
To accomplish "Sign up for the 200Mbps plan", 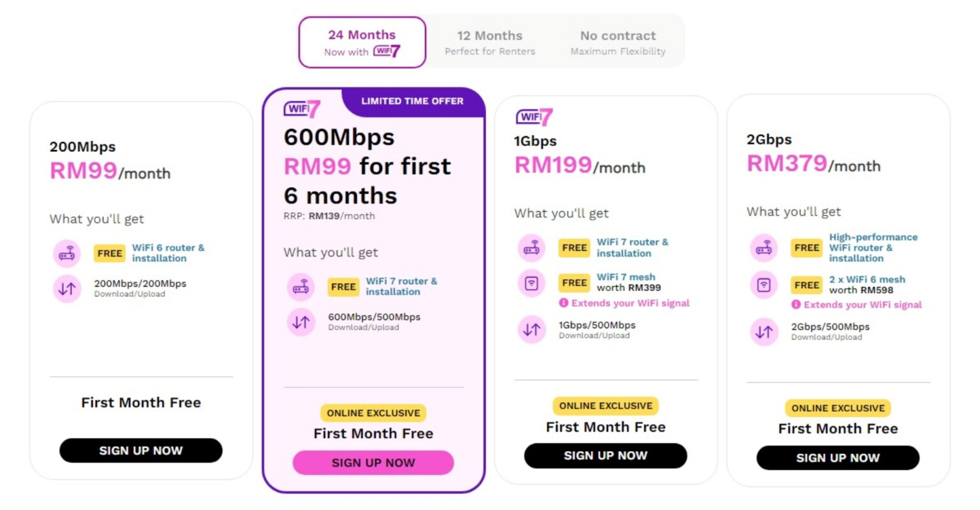I will point(141,451).
